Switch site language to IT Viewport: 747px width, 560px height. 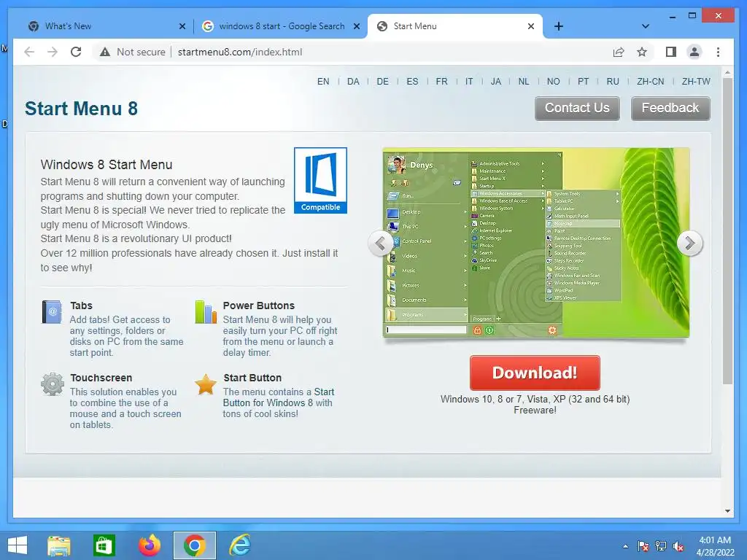pyautogui.click(x=469, y=82)
